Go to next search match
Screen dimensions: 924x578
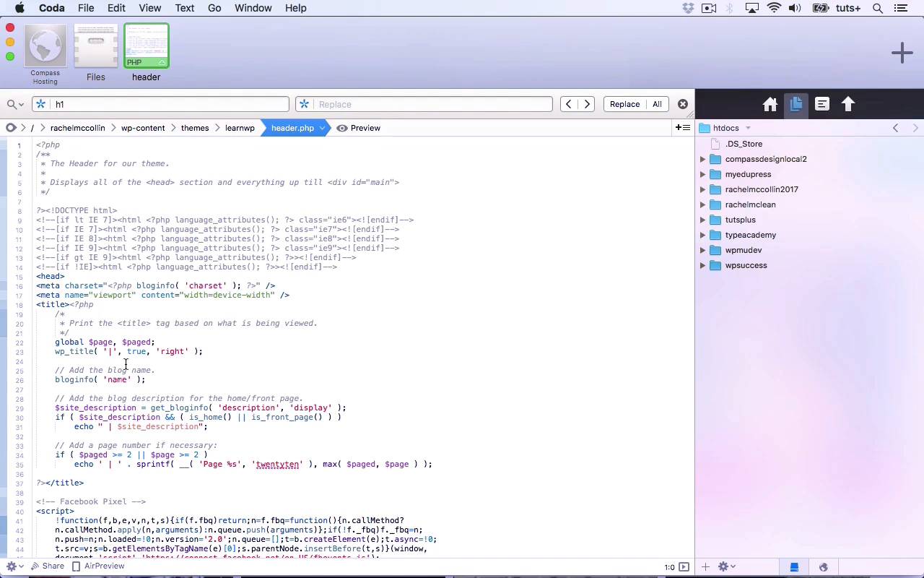(x=587, y=104)
